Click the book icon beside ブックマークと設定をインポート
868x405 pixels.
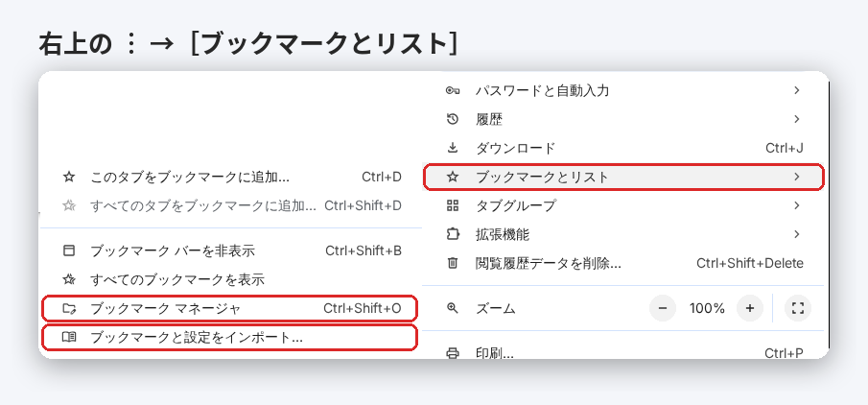tap(69, 337)
